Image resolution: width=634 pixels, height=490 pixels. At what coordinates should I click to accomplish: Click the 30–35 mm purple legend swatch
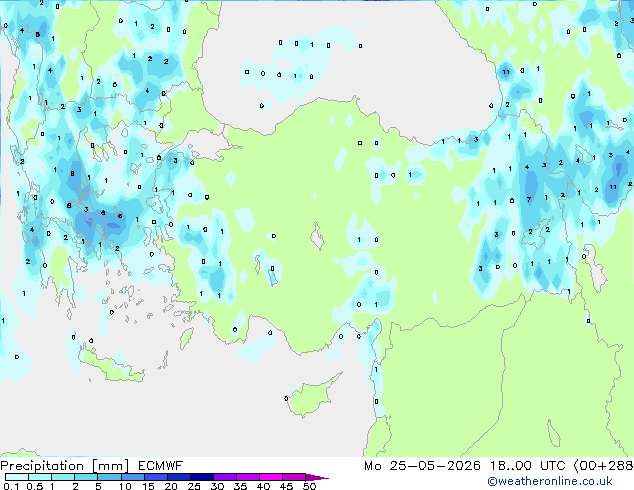click(x=224, y=477)
